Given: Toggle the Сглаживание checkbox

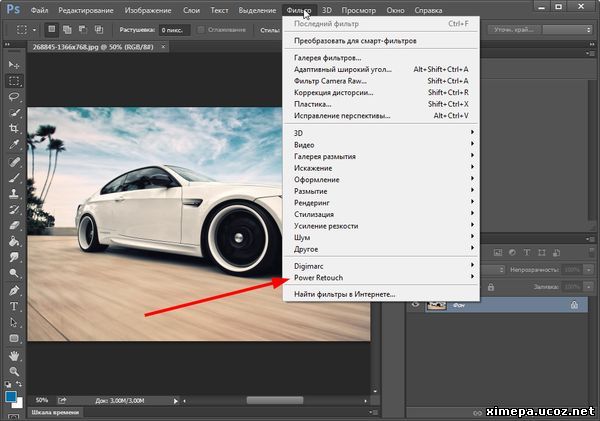Looking at the screenshot, I should coord(198,31).
